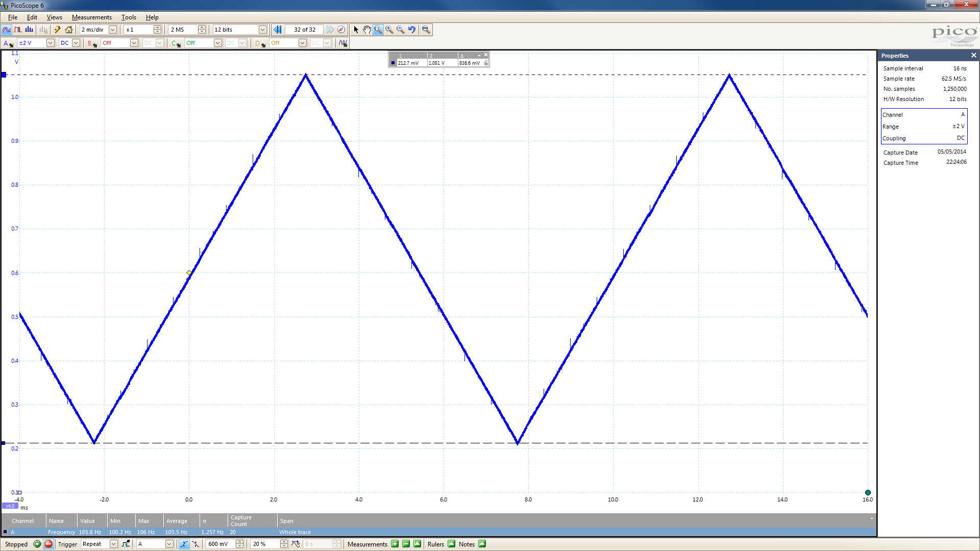Add a measurement with green plus

pyautogui.click(x=395, y=544)
